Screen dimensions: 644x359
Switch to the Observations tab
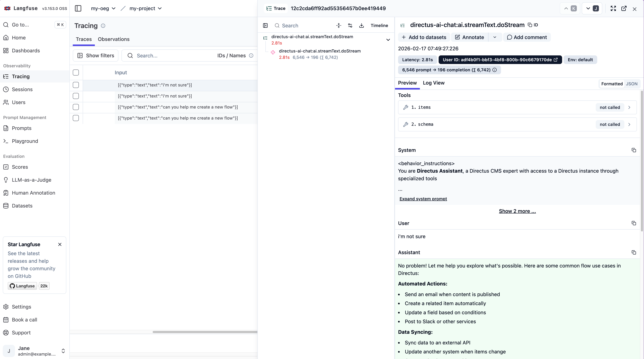point(114,39)
